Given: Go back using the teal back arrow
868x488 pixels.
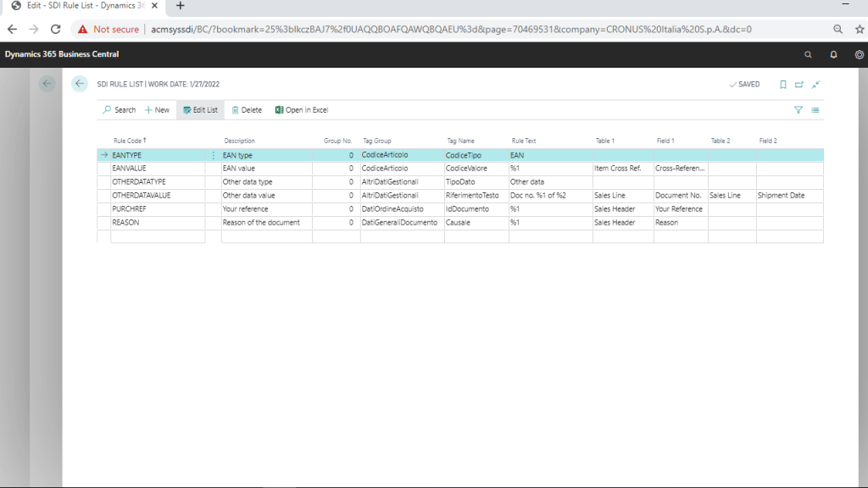Looking at the screenshot, I should tap(80, 84).
